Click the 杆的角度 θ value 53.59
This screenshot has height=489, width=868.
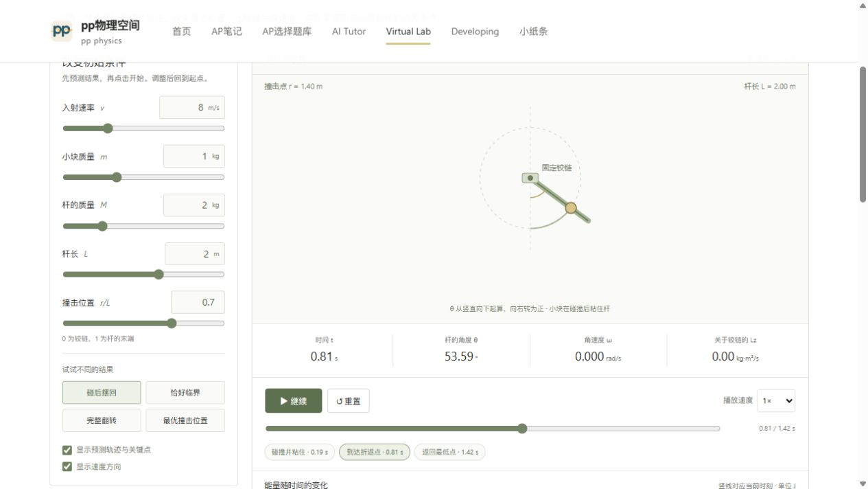click(x=459, y=356)
